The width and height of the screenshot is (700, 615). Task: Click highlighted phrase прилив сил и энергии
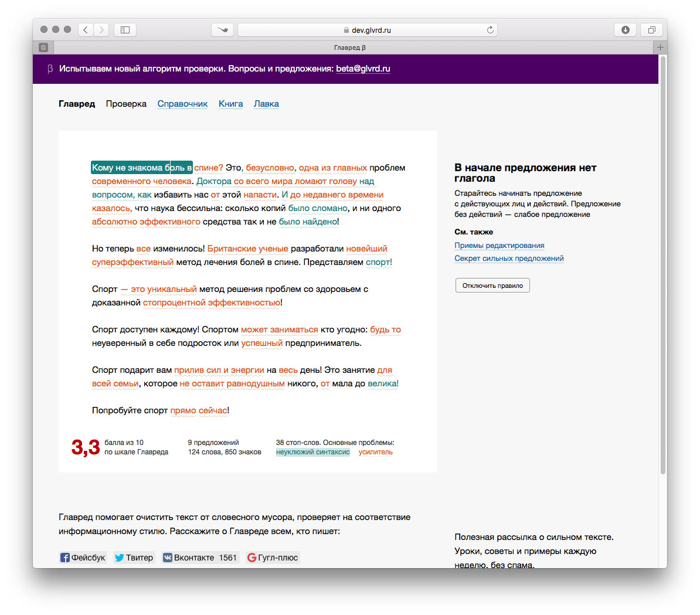[x=219, y=370]
